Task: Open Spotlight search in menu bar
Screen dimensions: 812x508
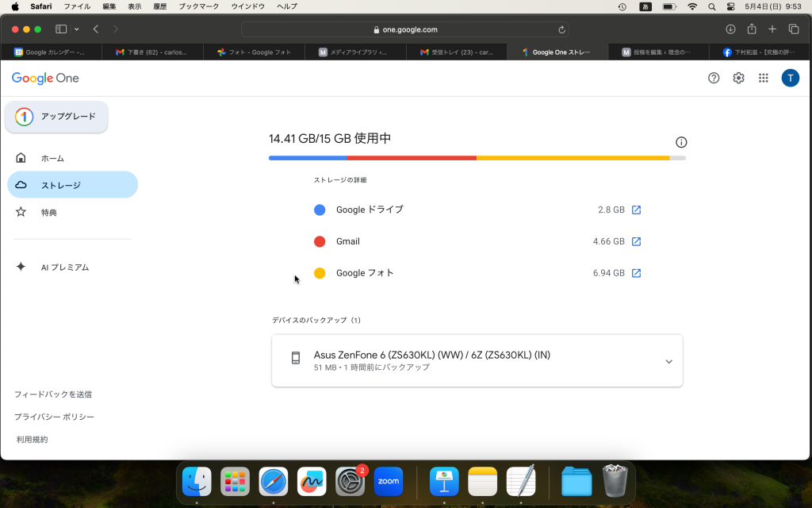Action: click(711, 6)
